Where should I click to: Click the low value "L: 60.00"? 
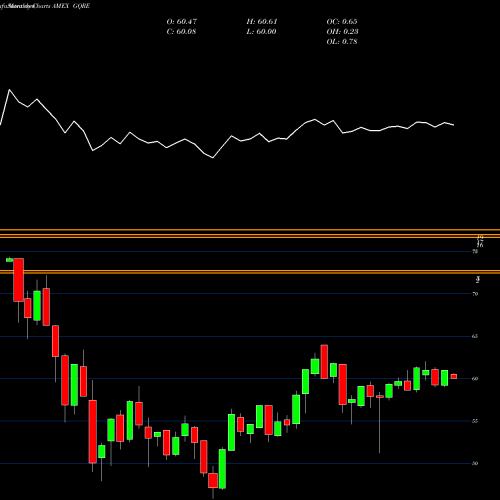(x=261, y=32)
